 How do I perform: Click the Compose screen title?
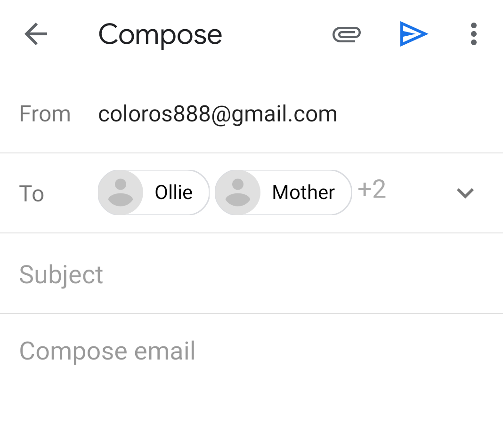(x=160, y=34)
